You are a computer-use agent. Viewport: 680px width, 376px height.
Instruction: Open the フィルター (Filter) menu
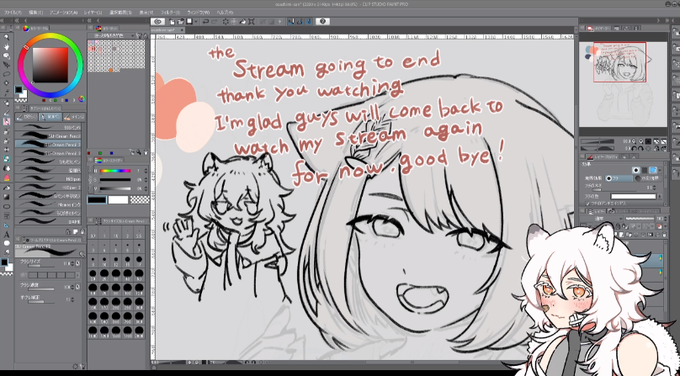click(170, 12)
